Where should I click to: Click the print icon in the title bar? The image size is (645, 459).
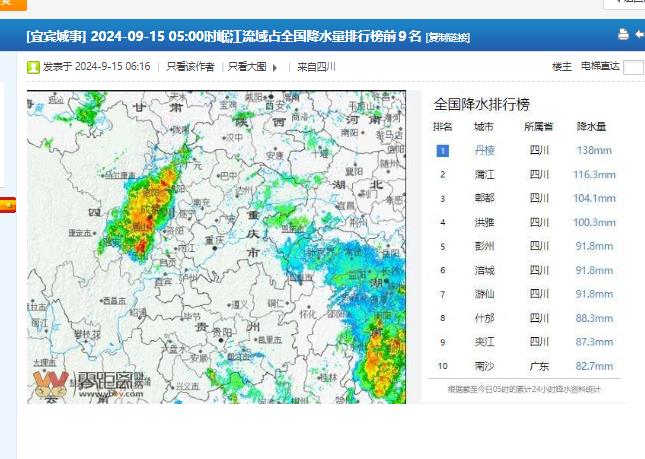(x=623, y=34)
